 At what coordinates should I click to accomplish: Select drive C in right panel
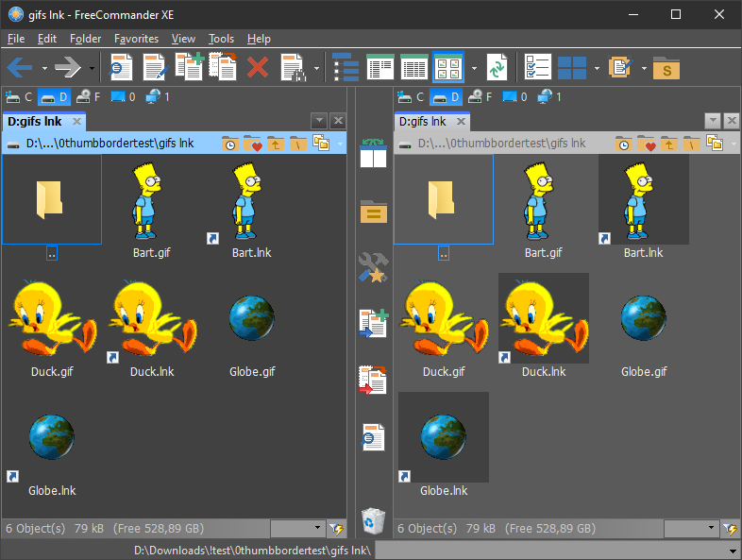[x=411, y=97]
